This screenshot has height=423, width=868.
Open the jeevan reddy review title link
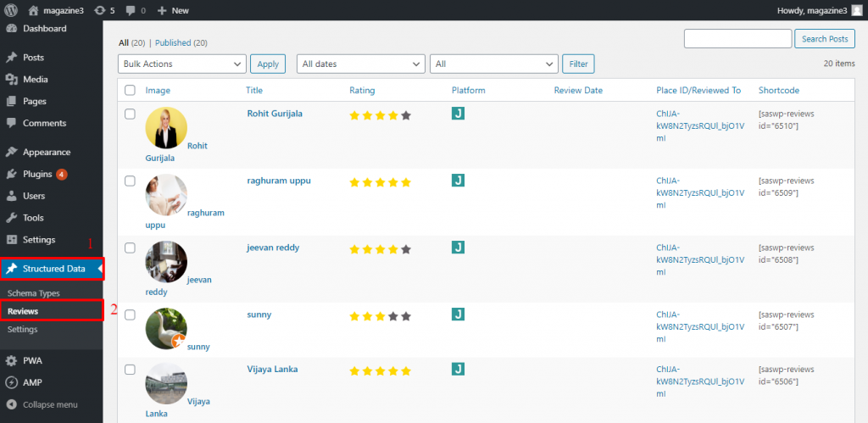273,248
